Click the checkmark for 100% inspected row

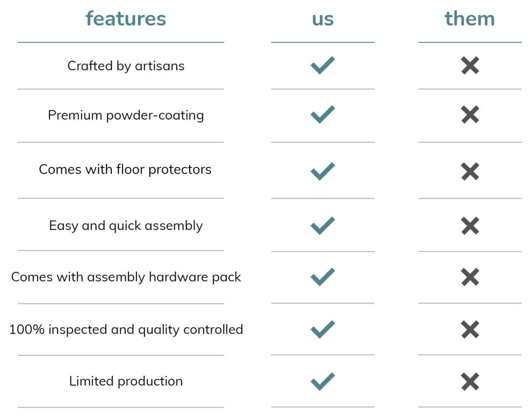coord(322,329)
